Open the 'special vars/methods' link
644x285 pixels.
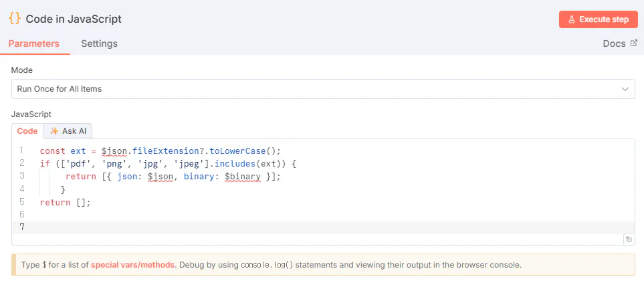[x=132, y=264]
